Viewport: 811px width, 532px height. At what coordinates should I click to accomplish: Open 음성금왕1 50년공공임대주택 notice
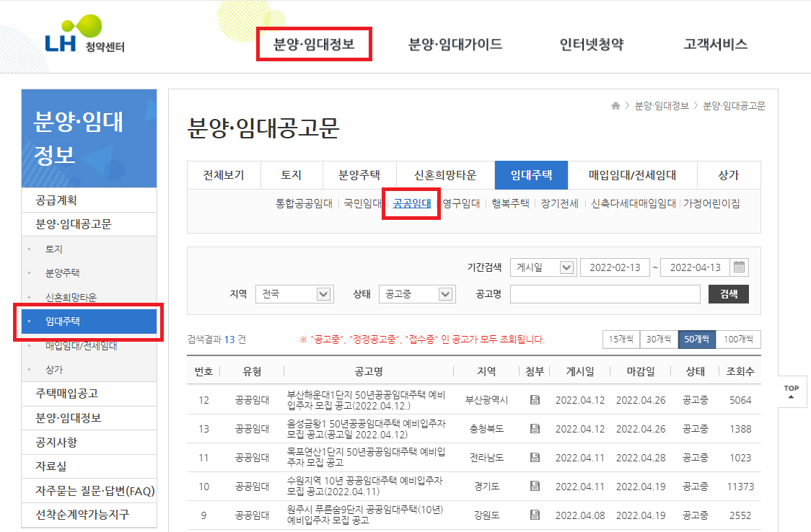pos(367,429)
